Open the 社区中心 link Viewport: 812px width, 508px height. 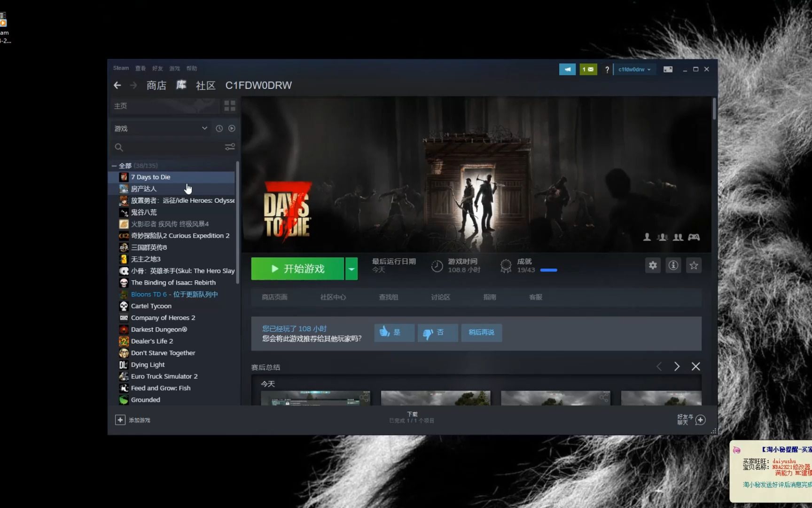coord(333,297)
